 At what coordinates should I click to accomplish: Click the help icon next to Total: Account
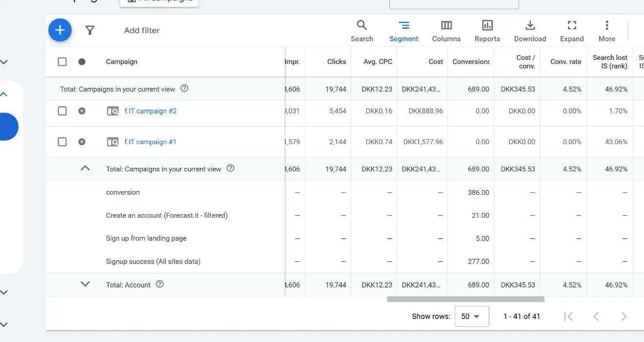pos(160,284)
